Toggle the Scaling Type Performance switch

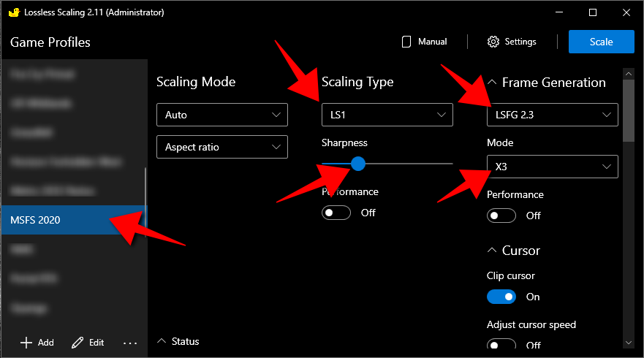coord(336,213)
